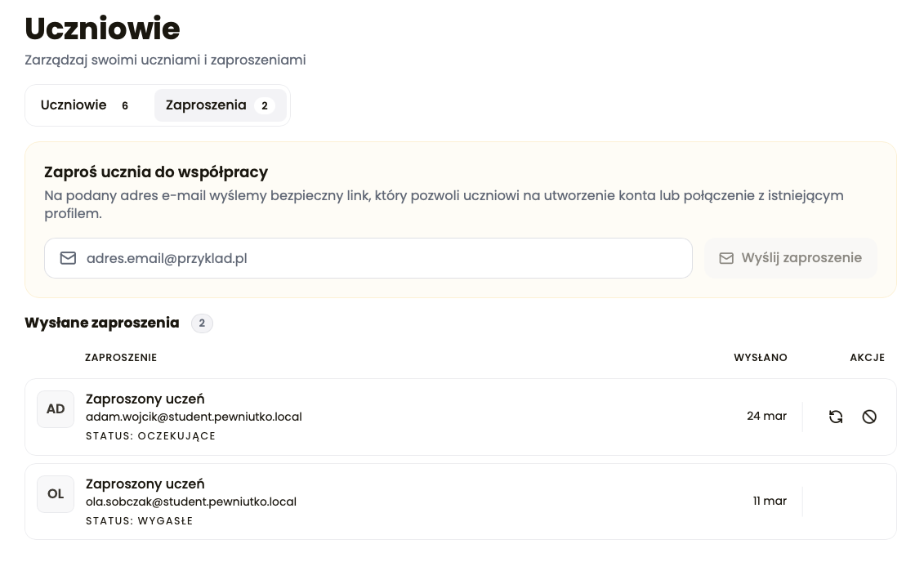Cancel the adam.wojcik invitation
This screenshot has height=562, width=924.
pyautogui.click(x=869, y=417)
